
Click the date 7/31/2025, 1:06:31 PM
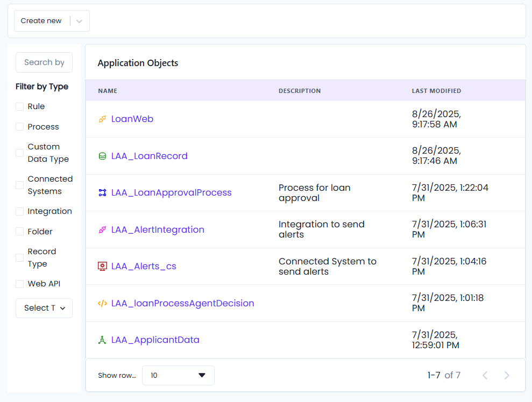449,229
